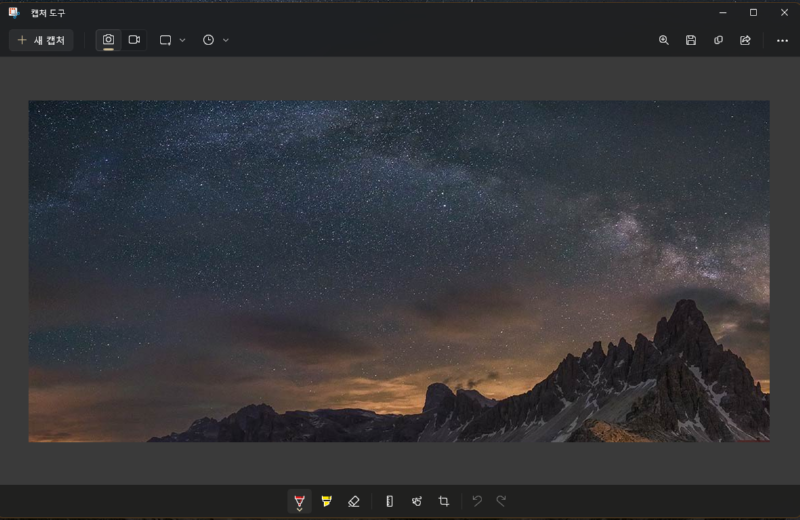Switch to video recording mode
This screenshot has height=520, width=800.
point(134,40)
